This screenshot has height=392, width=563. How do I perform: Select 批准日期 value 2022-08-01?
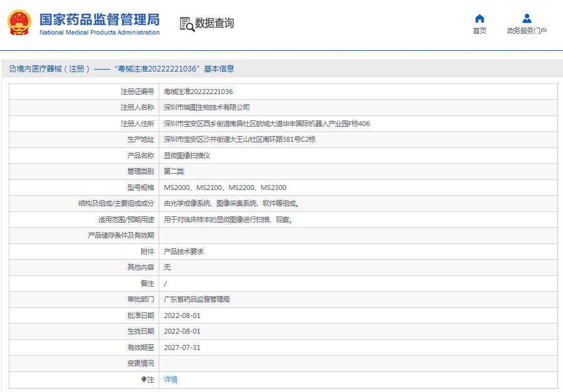pyautogui.click(x=182, y=315)
